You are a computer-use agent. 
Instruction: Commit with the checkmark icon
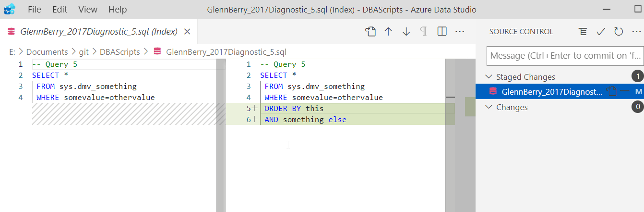tap(600, 31)
